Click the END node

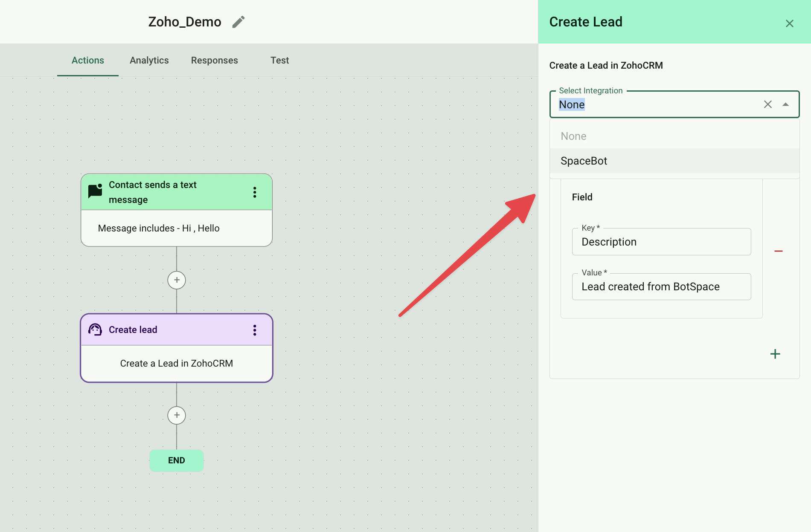coord(177,460)
